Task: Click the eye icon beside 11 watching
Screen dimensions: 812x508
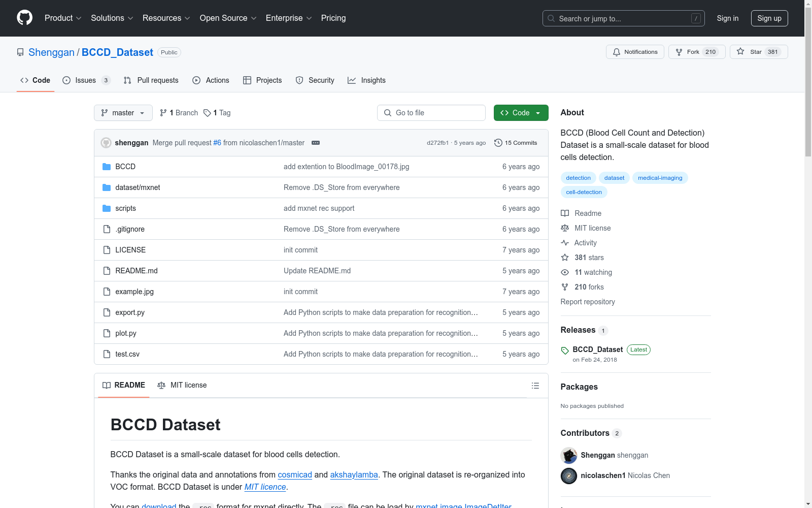Action: click(565, 272)
